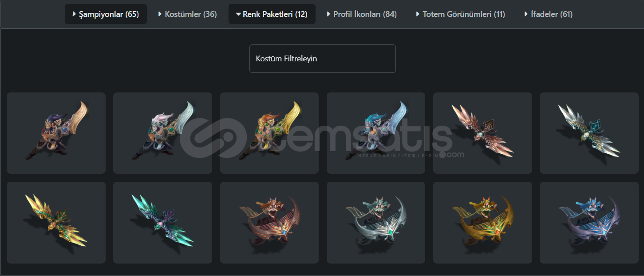Click the Kostüm Filtreleyin search field
This screenshot has width=644, height=276.
(323, 59)
